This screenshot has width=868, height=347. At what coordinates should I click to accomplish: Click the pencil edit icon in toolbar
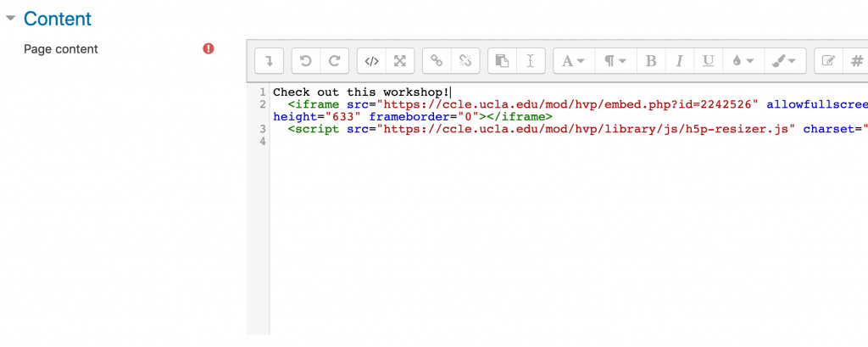pos(828,61)
